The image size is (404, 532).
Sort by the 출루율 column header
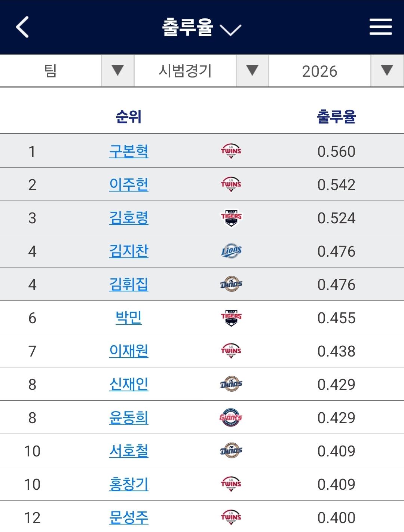coord(336,117)
